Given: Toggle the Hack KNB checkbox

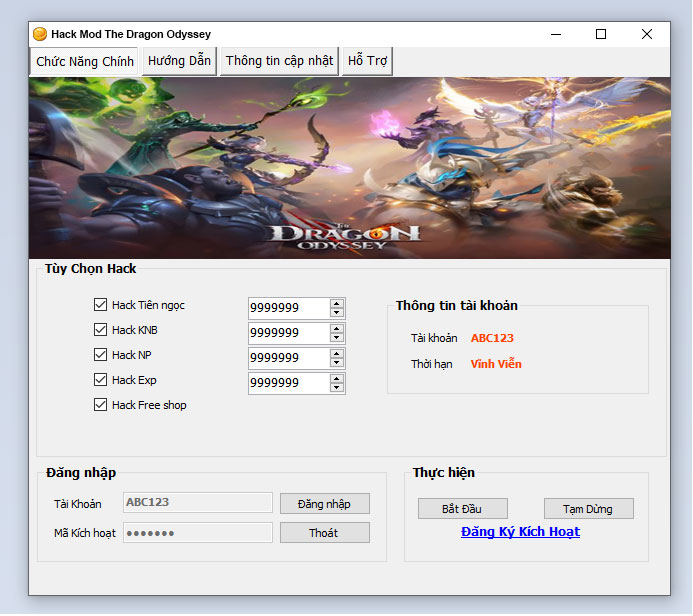Looking at the screenshot, I should click(100, 330).
